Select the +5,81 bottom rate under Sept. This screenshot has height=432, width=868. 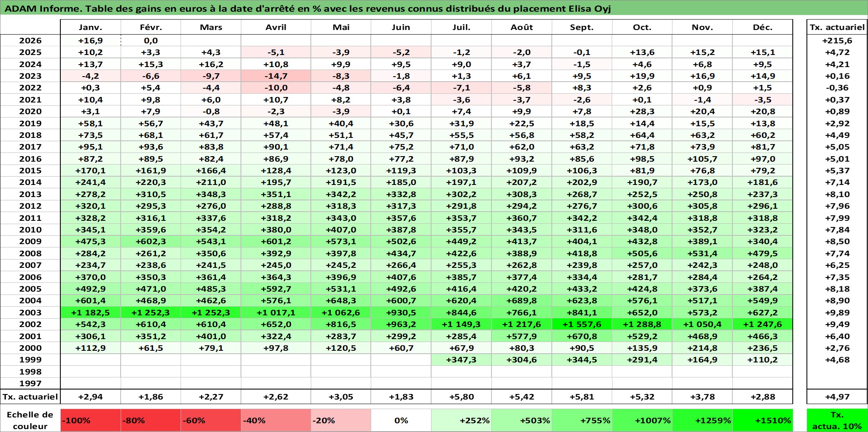[x=582, y=397]
